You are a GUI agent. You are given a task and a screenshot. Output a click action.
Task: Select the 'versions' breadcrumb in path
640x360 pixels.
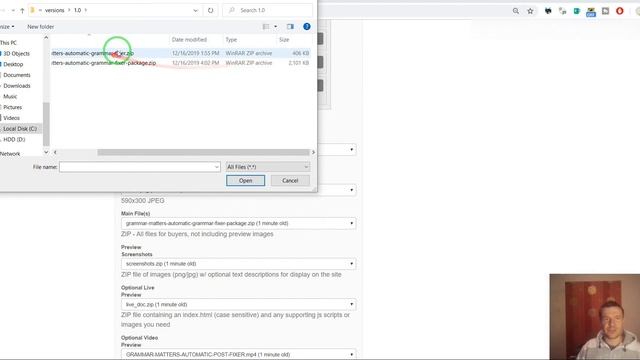(x=55, y=10)
